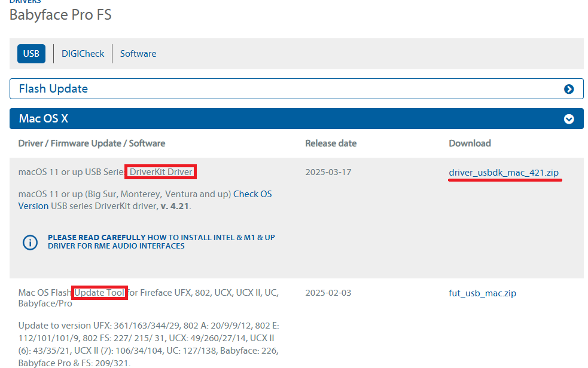Open the Software tab
This screenshot has height=368, width=588.
click(138, 54)
